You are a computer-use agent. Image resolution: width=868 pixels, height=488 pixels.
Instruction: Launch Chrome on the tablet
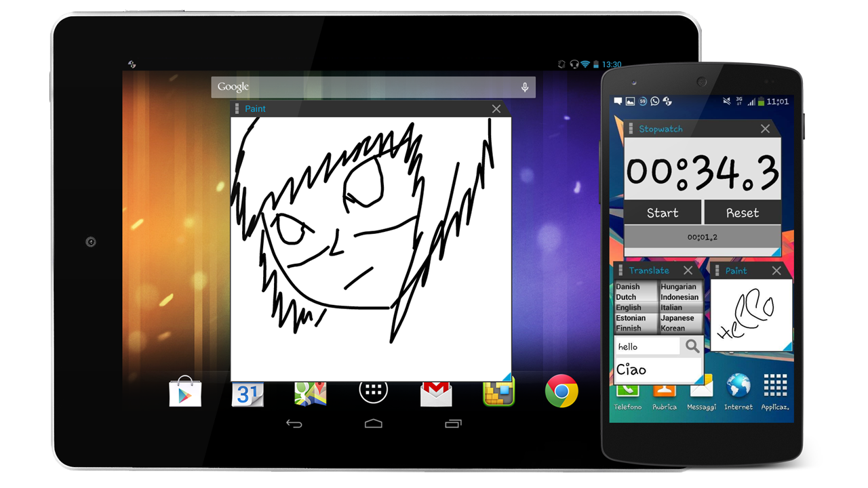click(x=561, y=391)
